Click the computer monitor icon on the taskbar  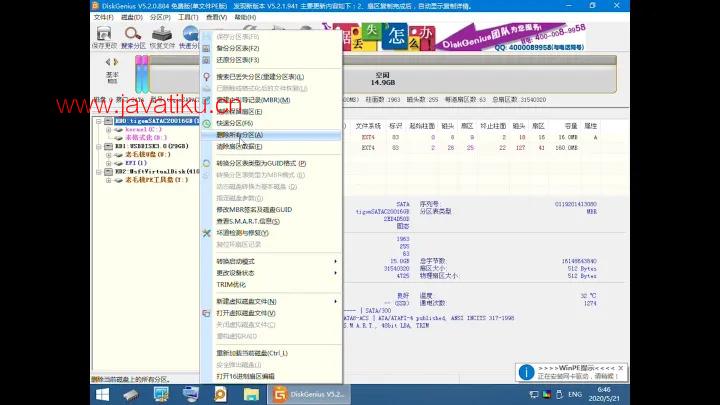161,394
